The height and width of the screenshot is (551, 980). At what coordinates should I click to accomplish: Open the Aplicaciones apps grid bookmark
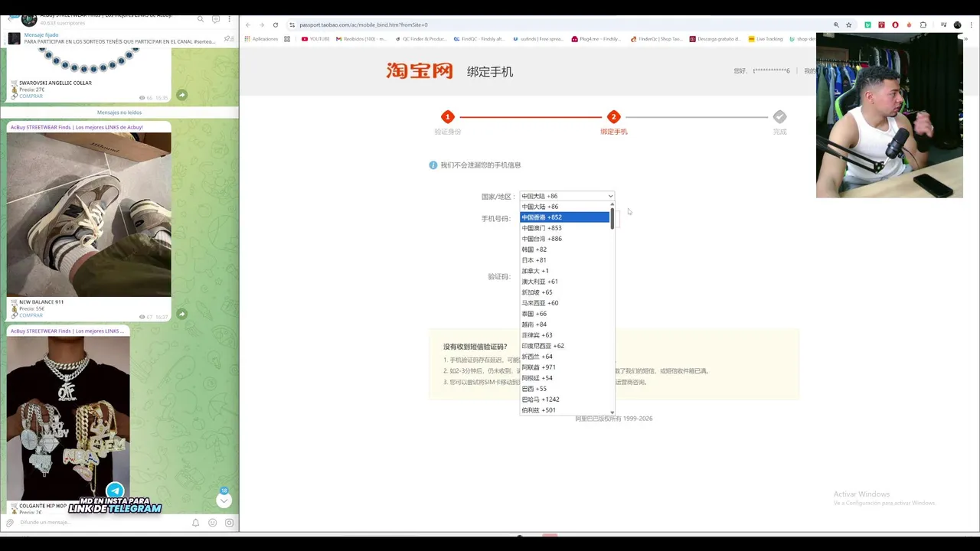click(261, 38)
